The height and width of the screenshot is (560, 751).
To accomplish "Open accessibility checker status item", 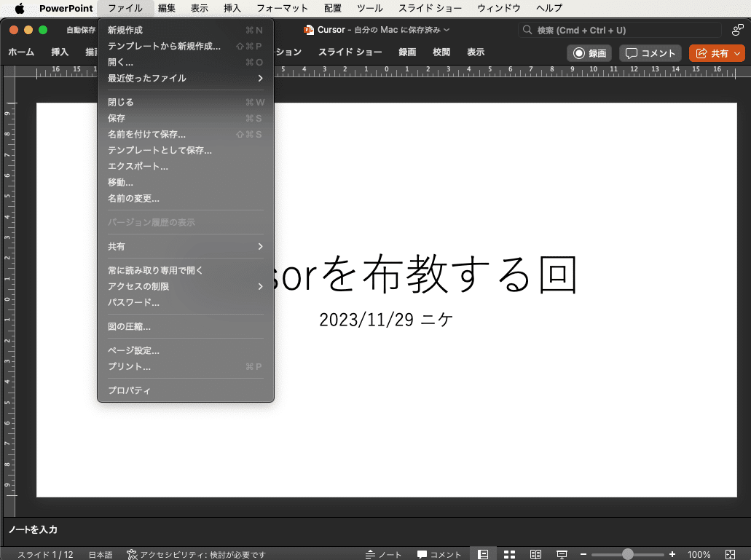I will (196, 554).
